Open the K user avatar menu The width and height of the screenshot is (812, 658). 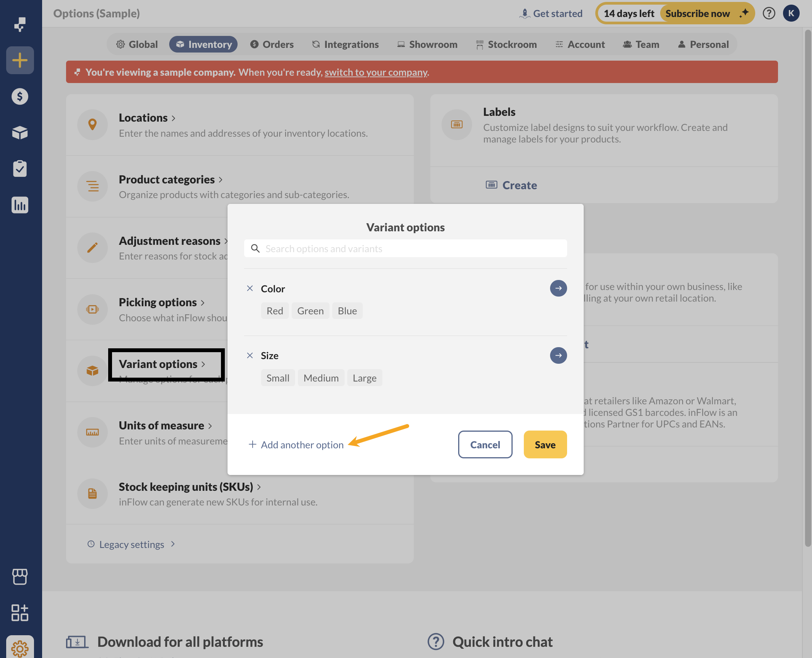point(791,13)
